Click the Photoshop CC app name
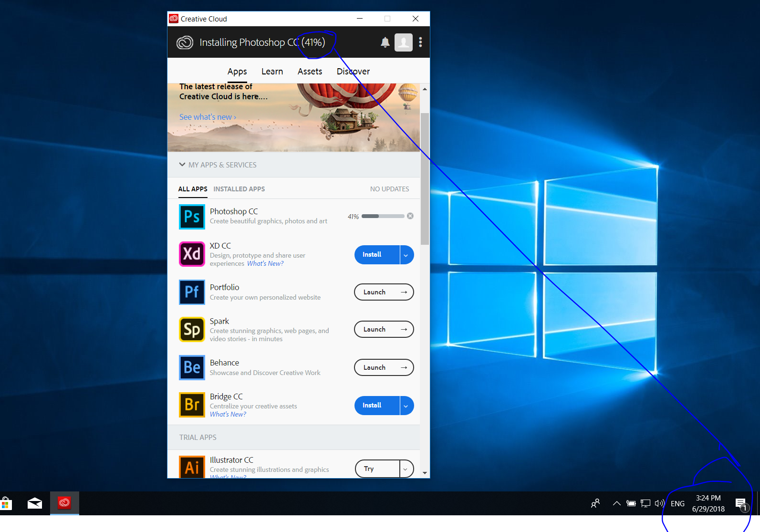This screenshot has width=760, height=532. (x=234, y=211)
